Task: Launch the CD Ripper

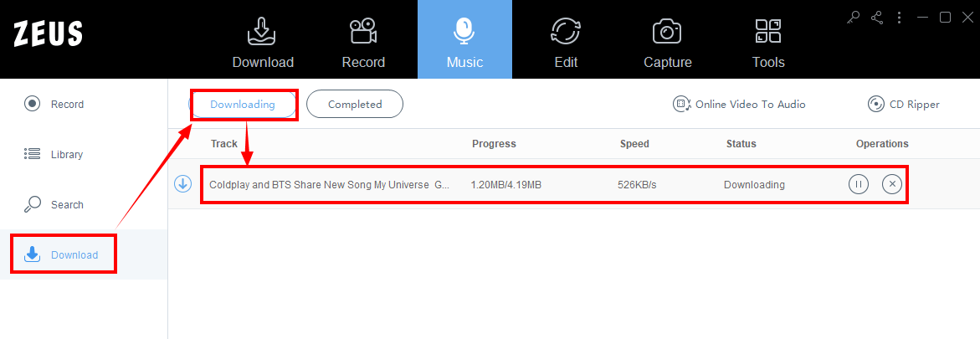Action: (904, 105)
